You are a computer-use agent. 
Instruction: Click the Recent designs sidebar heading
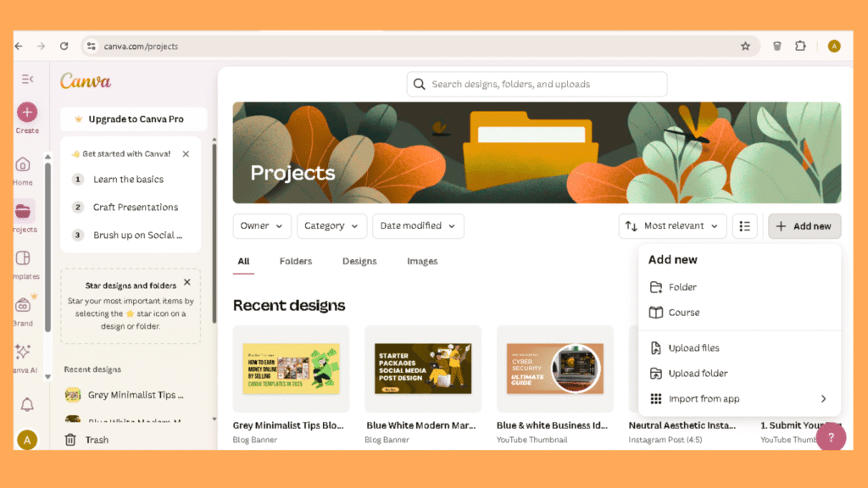click(x=92, y=369)
